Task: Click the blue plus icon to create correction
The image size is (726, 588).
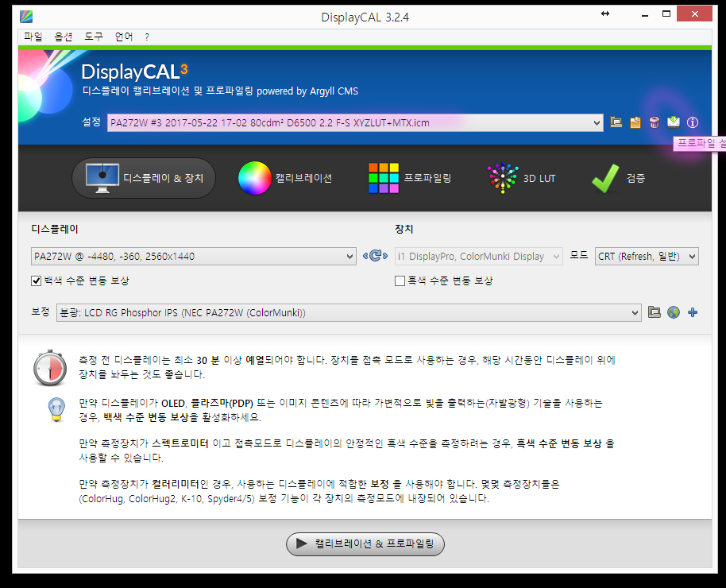Action: [x=693, y=312]
